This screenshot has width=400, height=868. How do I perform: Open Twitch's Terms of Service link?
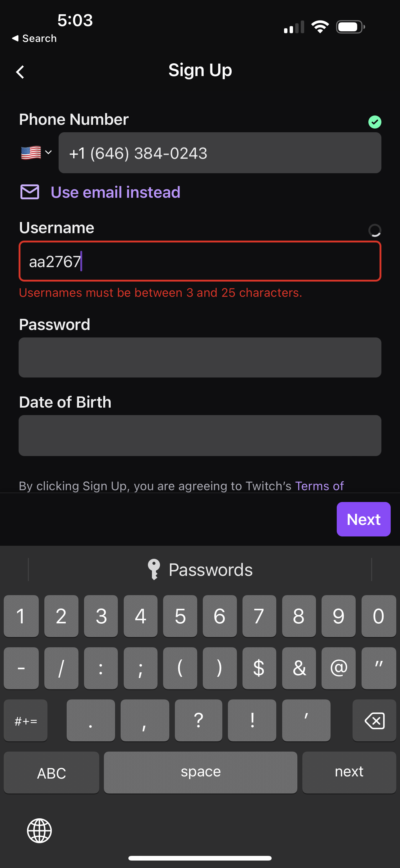(x=319, y=486)
